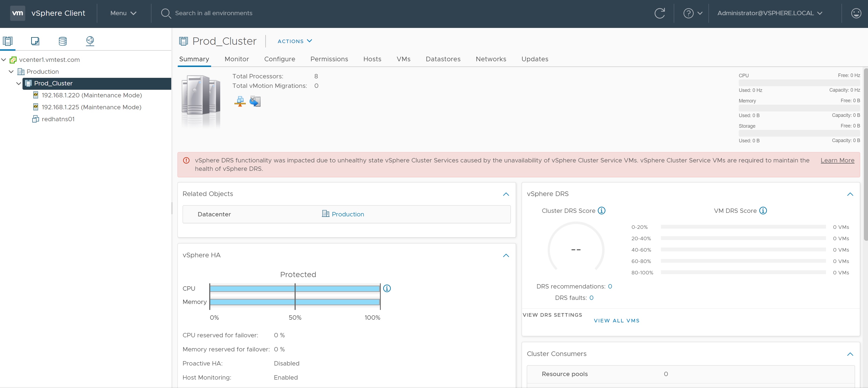
Task: Click the VM DRS Score info icon
Action: 763,211
